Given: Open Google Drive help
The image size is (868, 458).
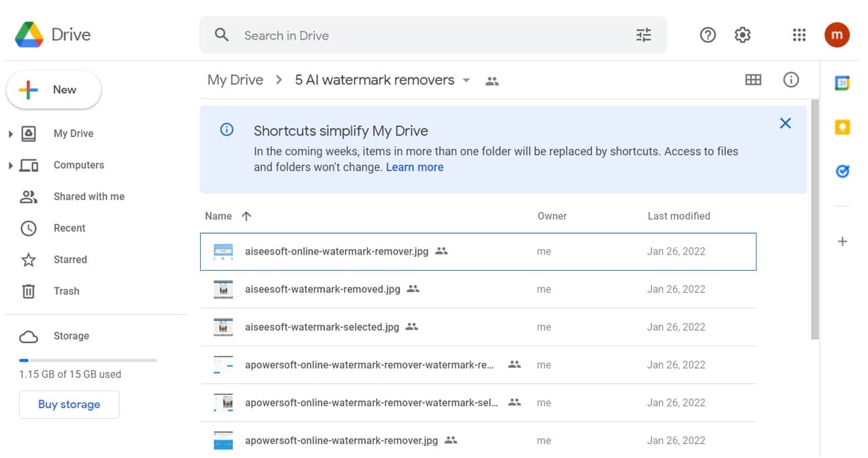Looking at the screenshot, I should click(708, 34).
